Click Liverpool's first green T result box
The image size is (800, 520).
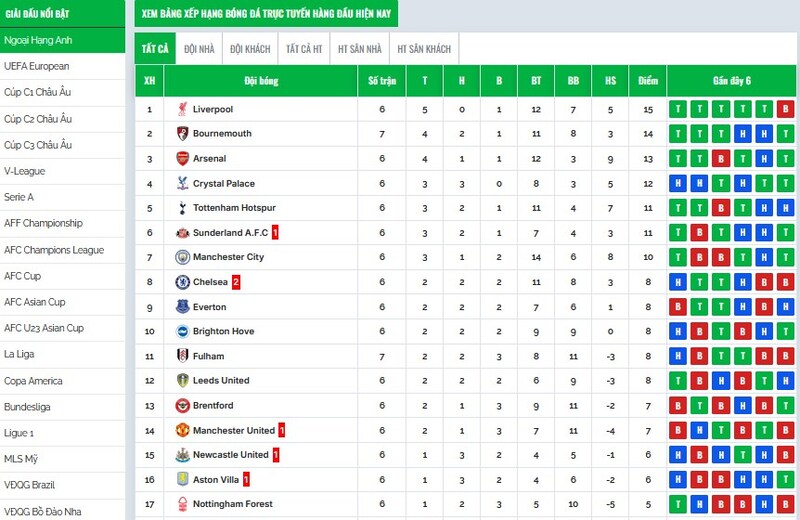[x=678, y=109]
